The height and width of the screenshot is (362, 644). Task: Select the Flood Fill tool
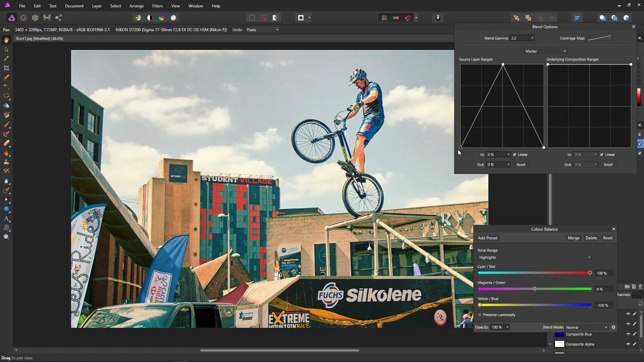[6, 106]
